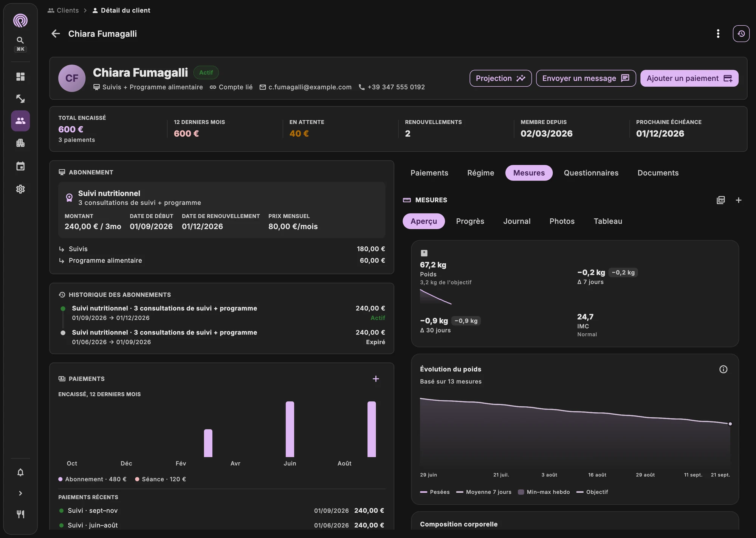756x538 pixels.
Task: Switch to the Régime tab
Action: [x=481, y=173]
